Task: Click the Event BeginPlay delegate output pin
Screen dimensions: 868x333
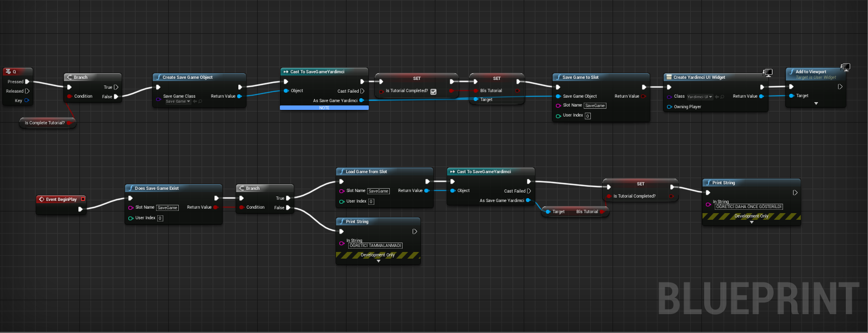Action: click(x=83, y=199)
